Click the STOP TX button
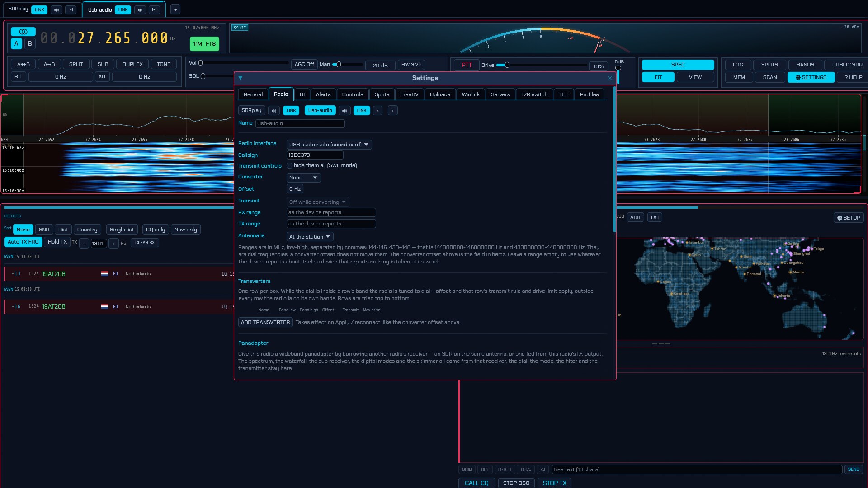Screen dimensions: 868x488 [x=554, y=483]
